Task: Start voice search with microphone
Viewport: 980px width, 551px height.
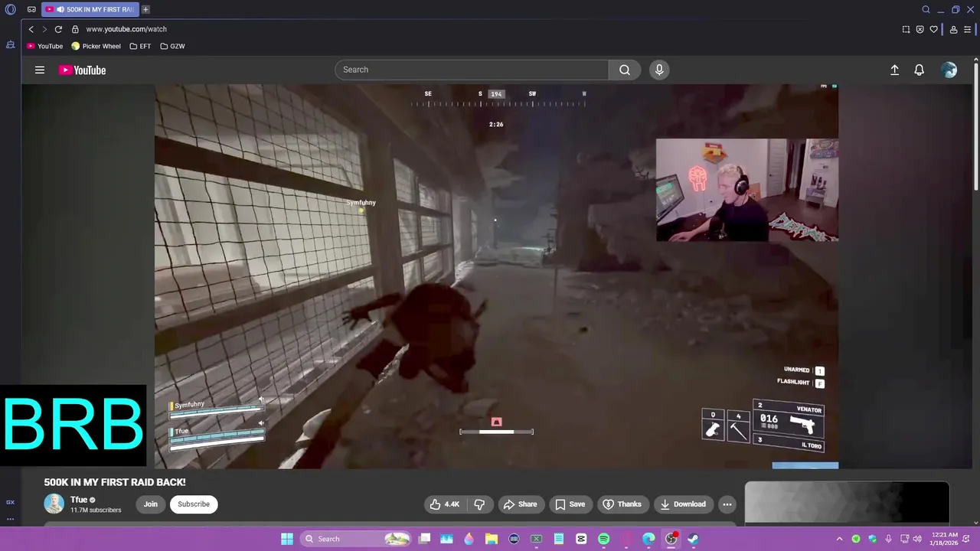Action: pos(659,70)
